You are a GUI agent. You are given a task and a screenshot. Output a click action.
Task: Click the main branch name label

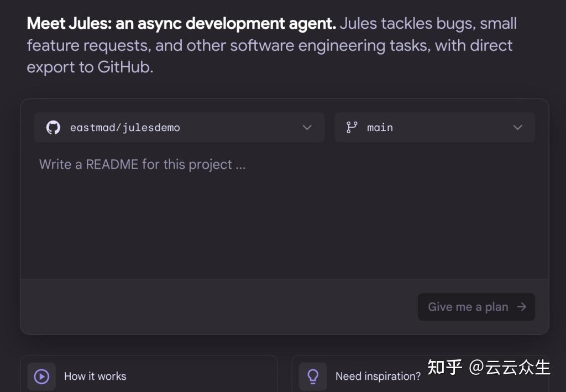380,127
